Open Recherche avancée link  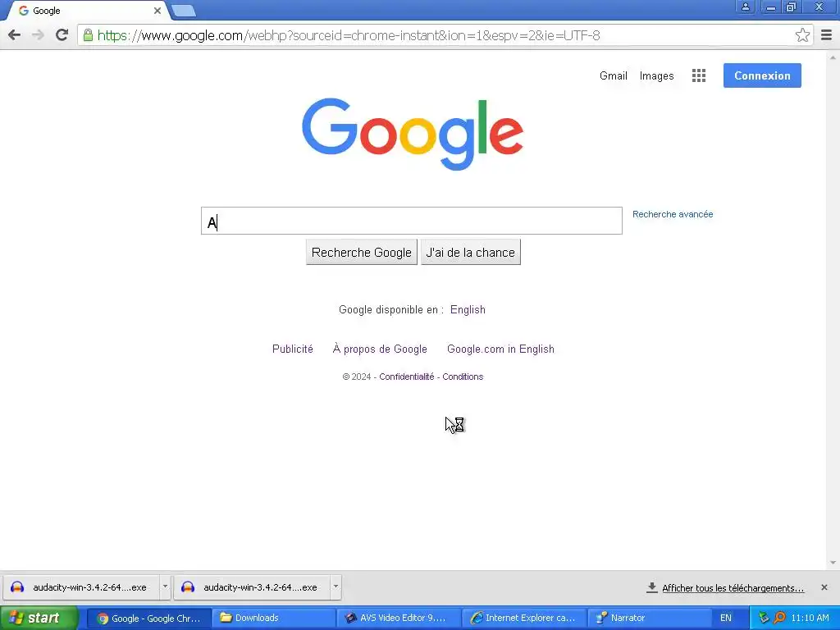point(673,214)
